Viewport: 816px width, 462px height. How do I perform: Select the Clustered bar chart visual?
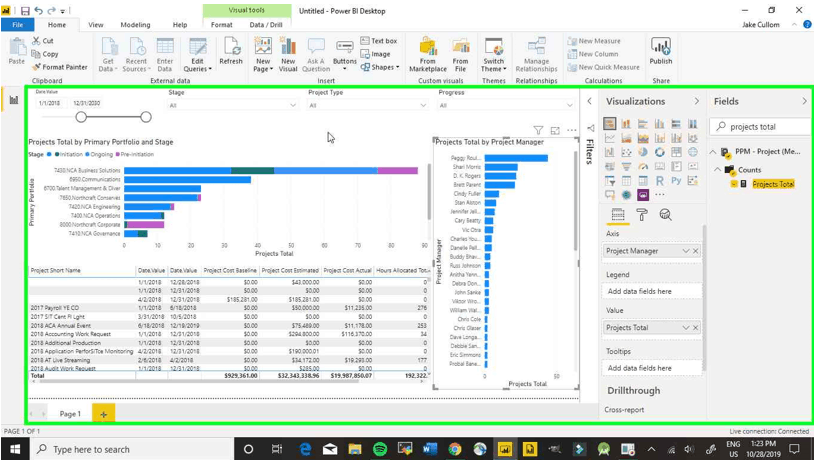[x=643, y=123]
